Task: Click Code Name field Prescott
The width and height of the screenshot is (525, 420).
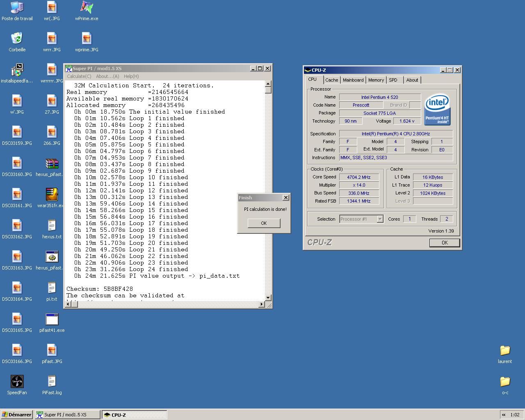Action: coord(361,105)
